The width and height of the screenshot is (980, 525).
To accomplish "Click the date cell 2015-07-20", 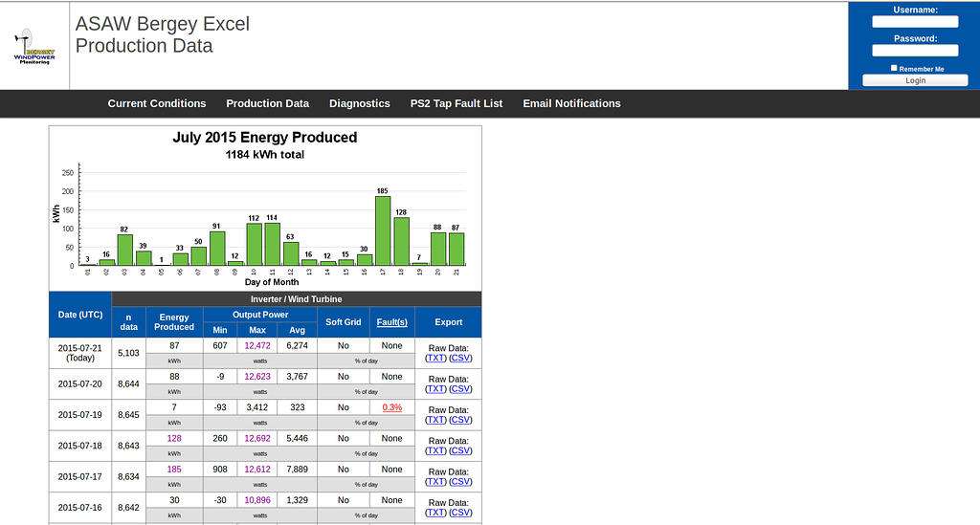I will [80, 383].
